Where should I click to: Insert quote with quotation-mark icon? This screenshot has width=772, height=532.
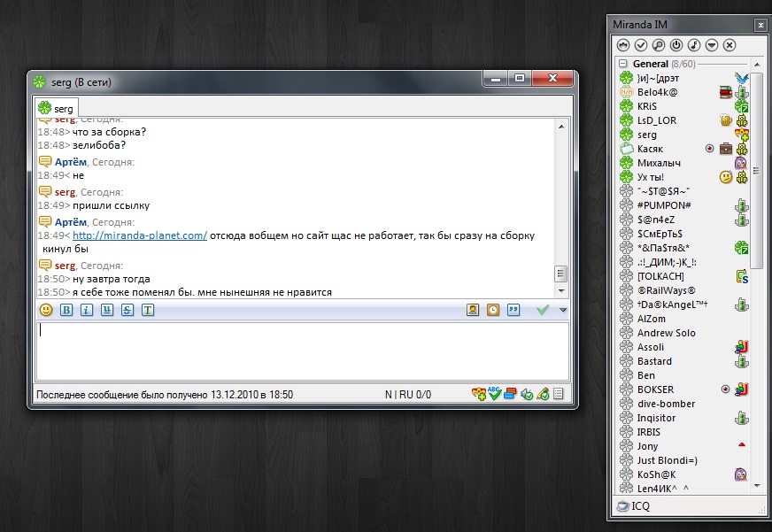click(513, 310)
